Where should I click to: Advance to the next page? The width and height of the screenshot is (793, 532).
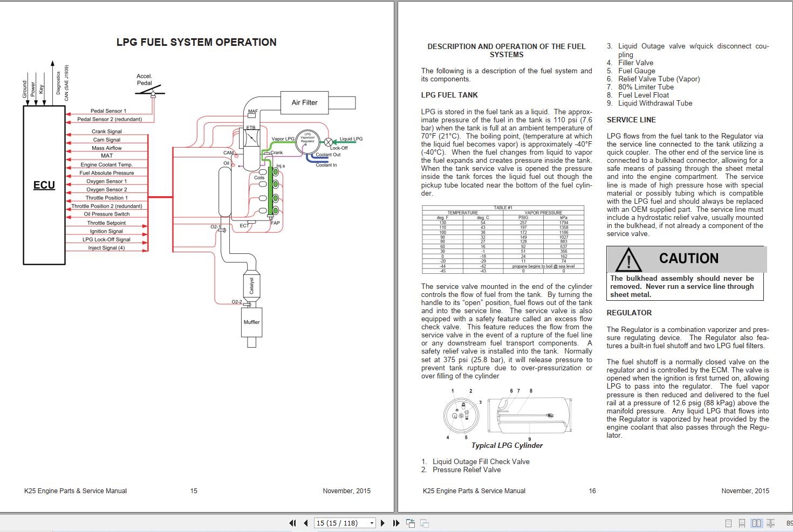383,523
